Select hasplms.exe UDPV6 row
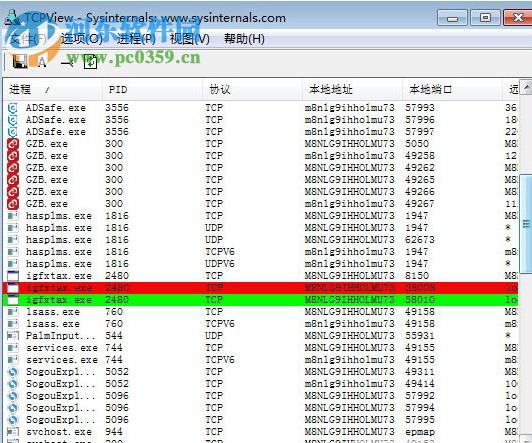532x443 pixels. pyautogui.click(x=261, y=264)
